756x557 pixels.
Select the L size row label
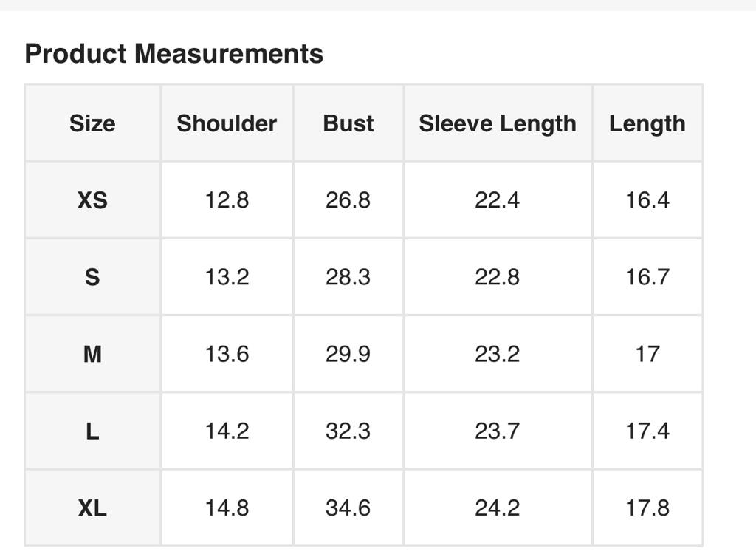[92, 431]
